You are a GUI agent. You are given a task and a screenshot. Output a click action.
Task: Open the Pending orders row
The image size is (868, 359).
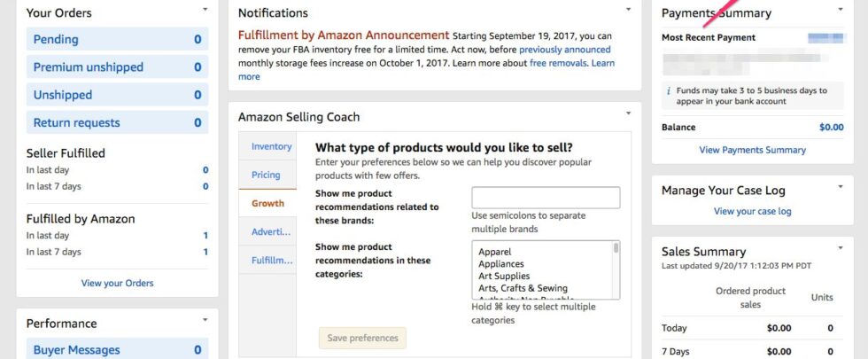point(117,39)
